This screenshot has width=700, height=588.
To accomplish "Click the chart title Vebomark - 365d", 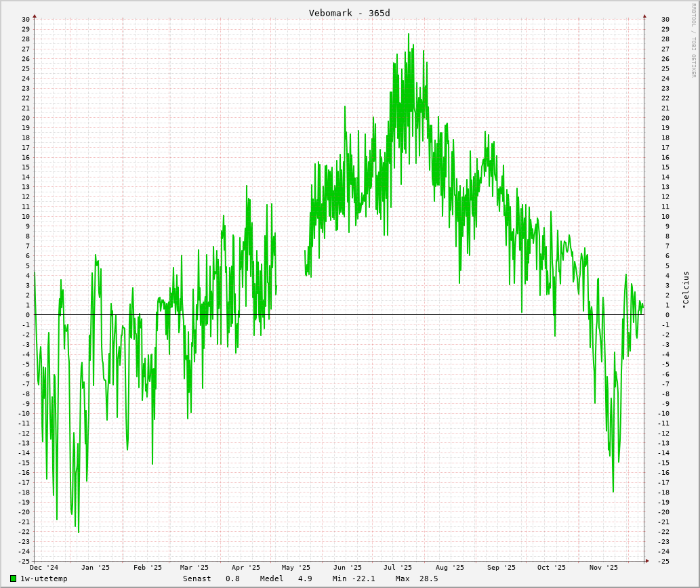I will (349, 13).
